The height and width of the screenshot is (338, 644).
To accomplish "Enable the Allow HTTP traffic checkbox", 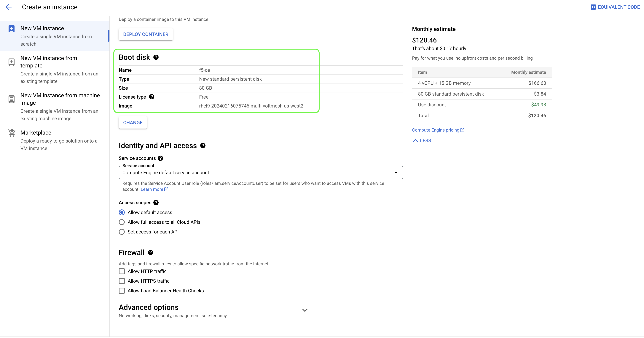I will point(122,271).
